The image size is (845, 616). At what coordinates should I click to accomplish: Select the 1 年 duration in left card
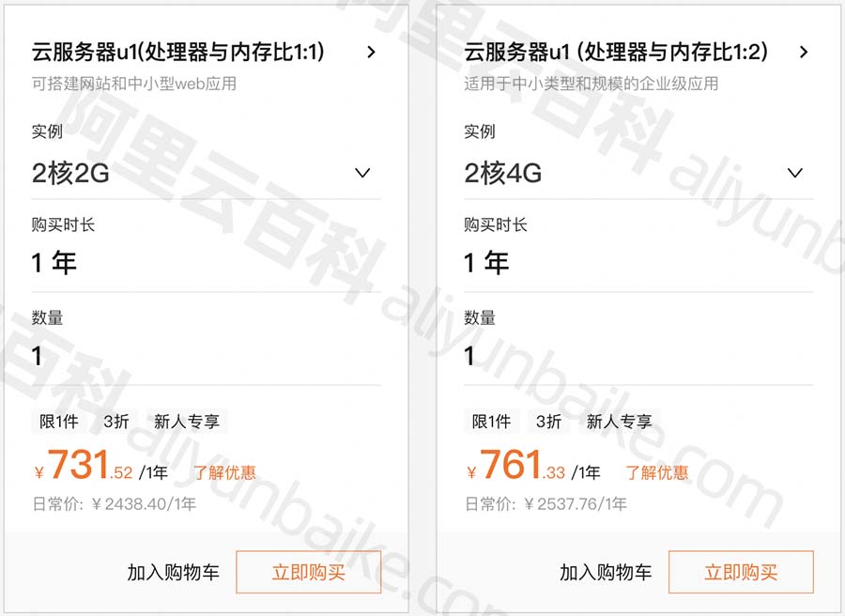coord(54,262)
